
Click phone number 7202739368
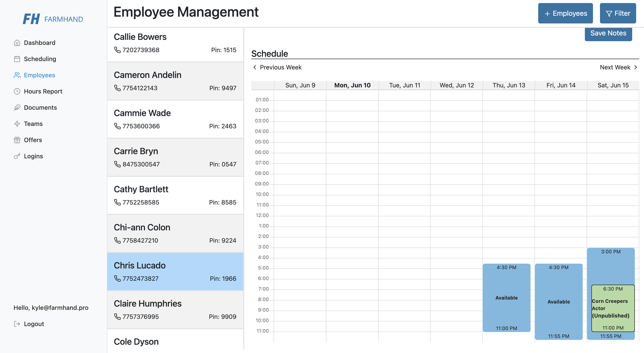[141, 50]
